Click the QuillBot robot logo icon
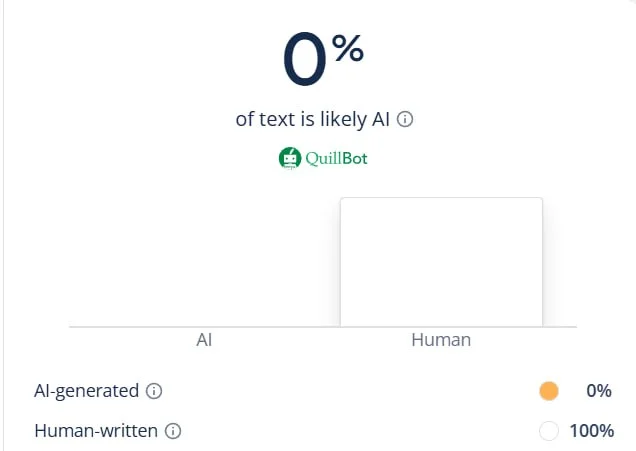This screenshot has height=451, width=636. (x=290, y=158)
